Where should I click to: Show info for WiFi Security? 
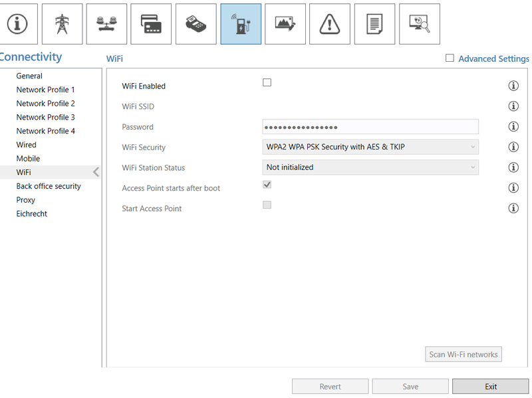point(513,147)
